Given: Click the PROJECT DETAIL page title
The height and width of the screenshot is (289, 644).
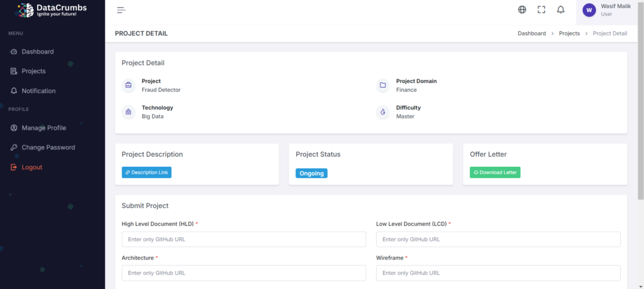Looking at the screenshot, I should pyautogui.click(x=142, y=34).
